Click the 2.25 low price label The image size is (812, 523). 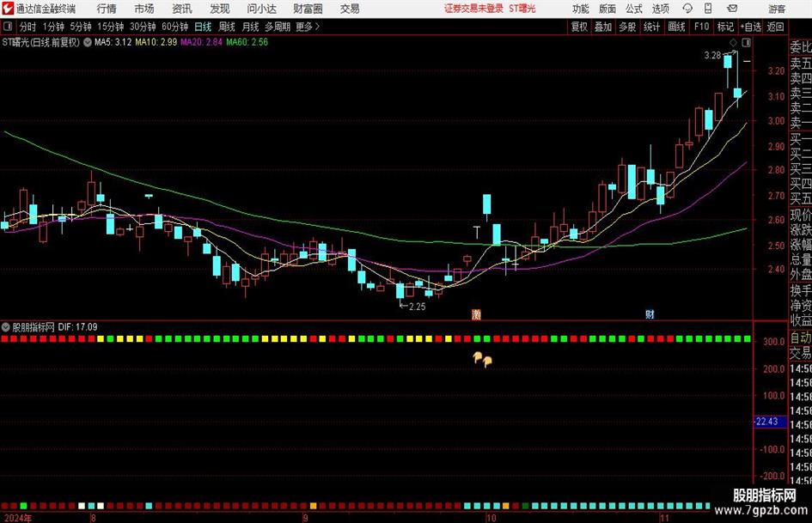click(x=418, y=307)
